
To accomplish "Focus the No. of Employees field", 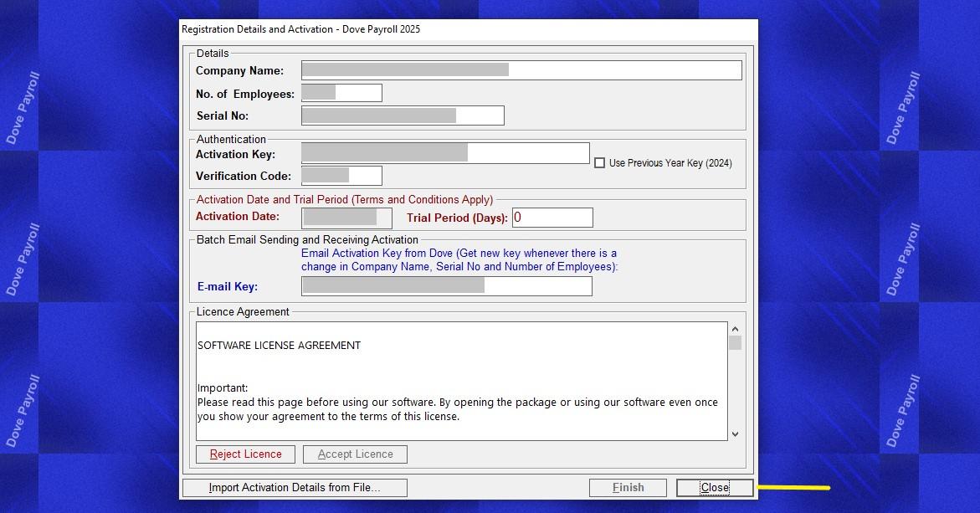I will tap(341, 93).
